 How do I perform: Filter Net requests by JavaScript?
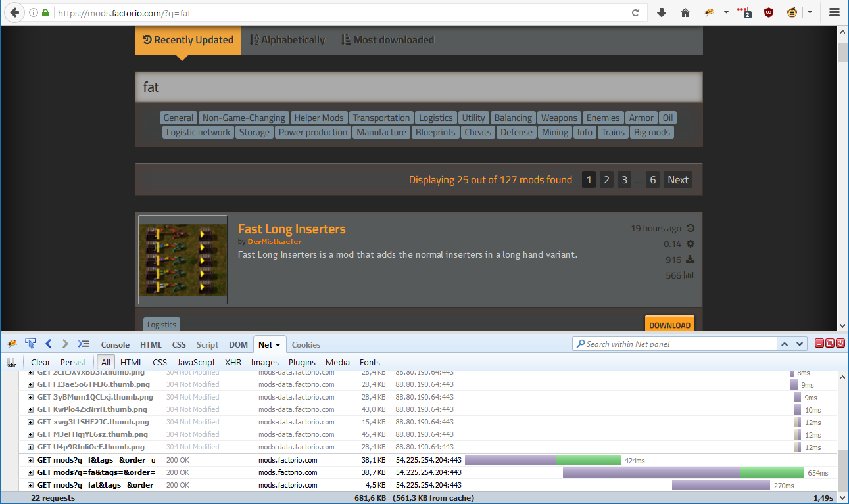tap(196, 362)
